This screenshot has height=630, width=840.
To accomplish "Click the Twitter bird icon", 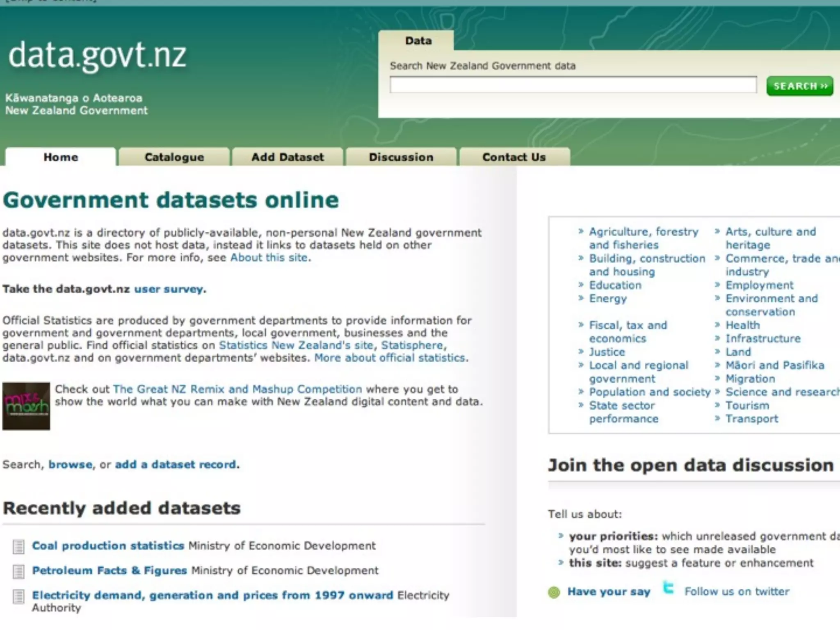I will click(669, 588).
